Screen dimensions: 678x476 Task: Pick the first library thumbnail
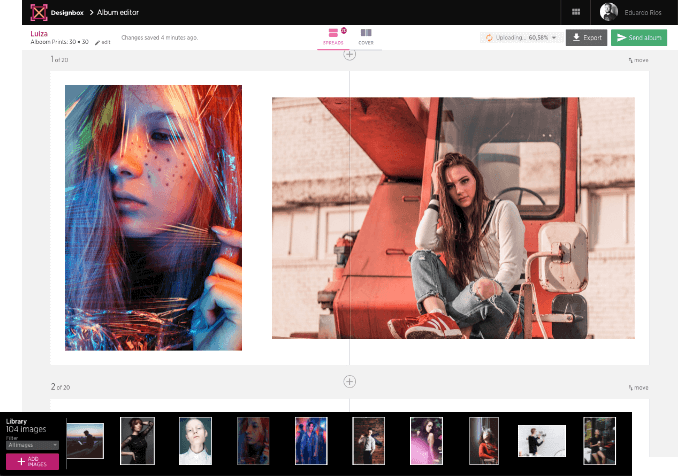pos(85,440)
